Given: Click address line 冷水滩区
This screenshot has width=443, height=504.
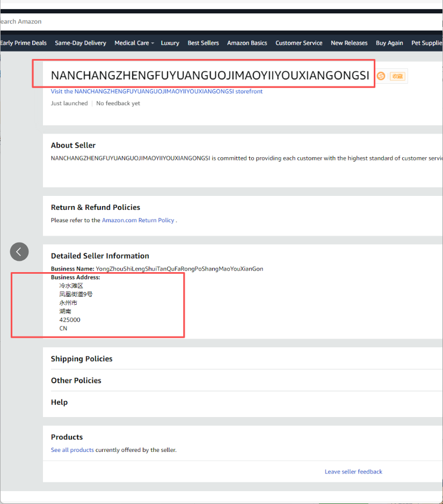Looking at the screenshot, I should [71, 286].
